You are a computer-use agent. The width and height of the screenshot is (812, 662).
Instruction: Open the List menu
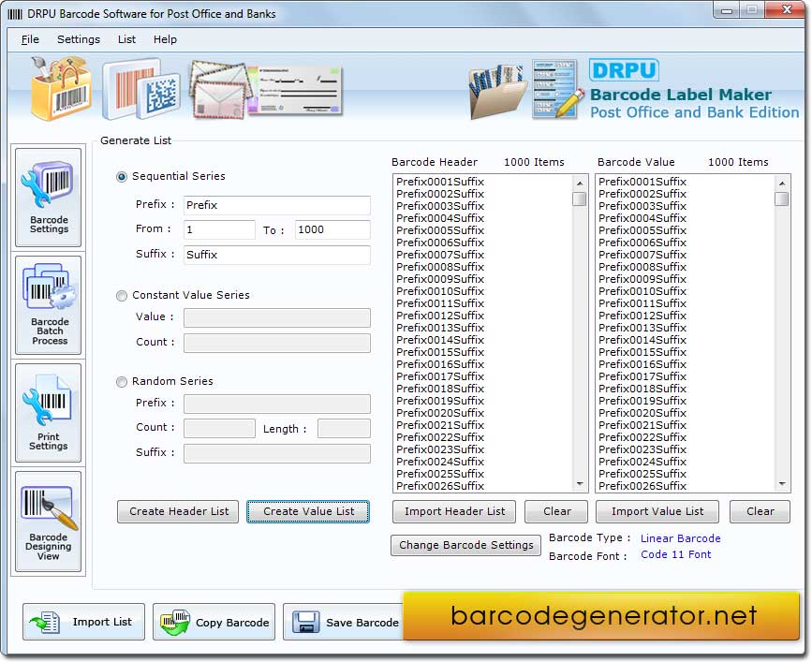click(126, 39)
